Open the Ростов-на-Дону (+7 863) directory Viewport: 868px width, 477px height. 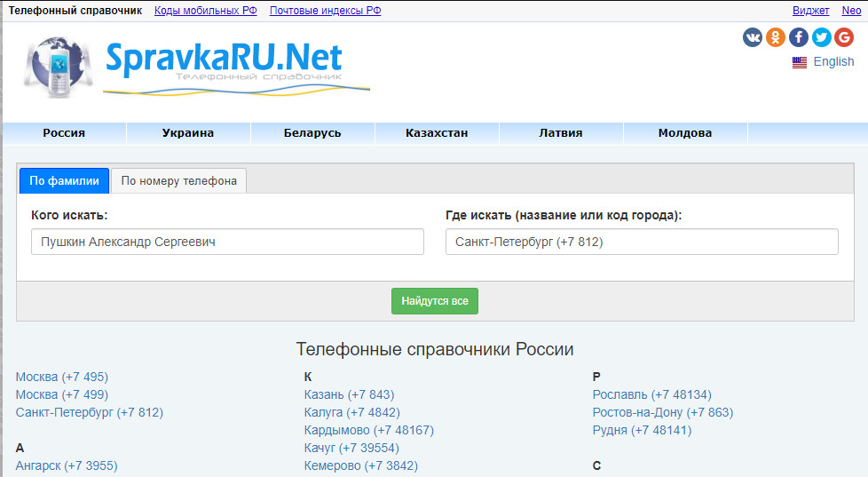662,412
